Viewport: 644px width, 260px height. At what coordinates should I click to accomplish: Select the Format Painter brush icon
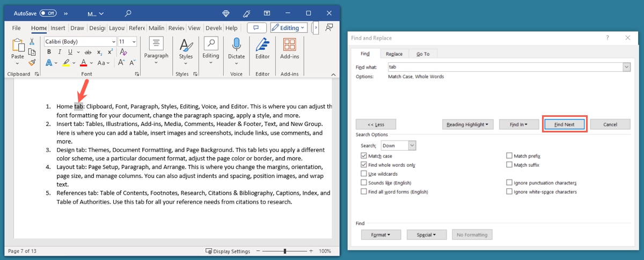(x=32, y=62)
